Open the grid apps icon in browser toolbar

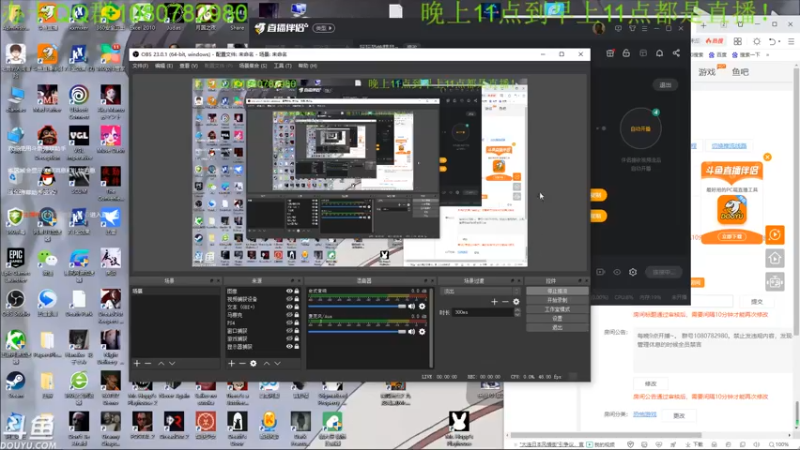[x=738, y=41]
